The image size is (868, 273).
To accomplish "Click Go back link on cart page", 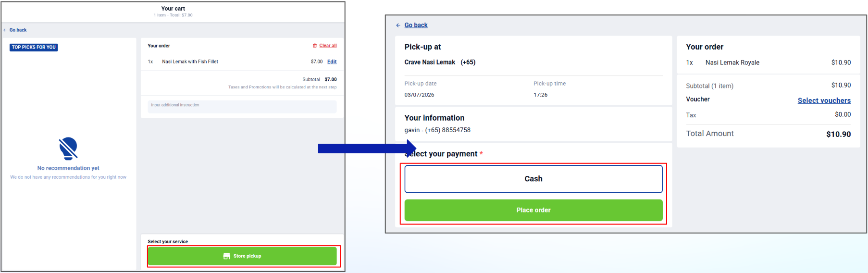I will [x=18, y=30].
